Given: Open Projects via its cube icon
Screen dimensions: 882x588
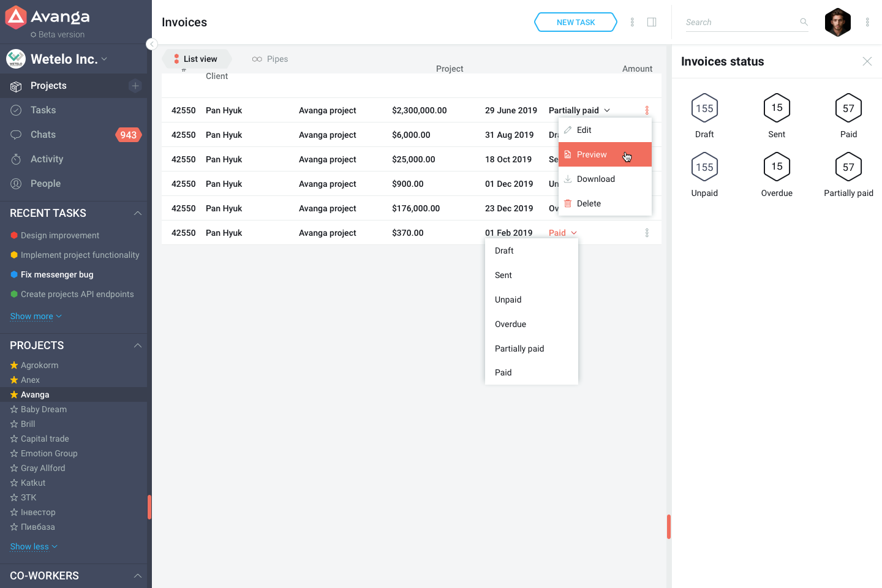Looking at the screenshot, I should [x=16, y=86].
